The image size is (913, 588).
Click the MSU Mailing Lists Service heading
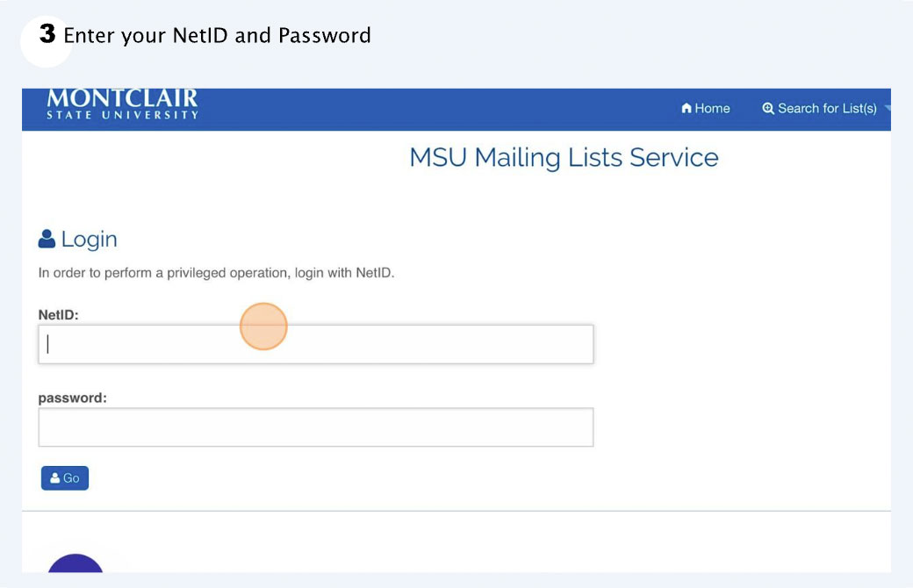564,157
